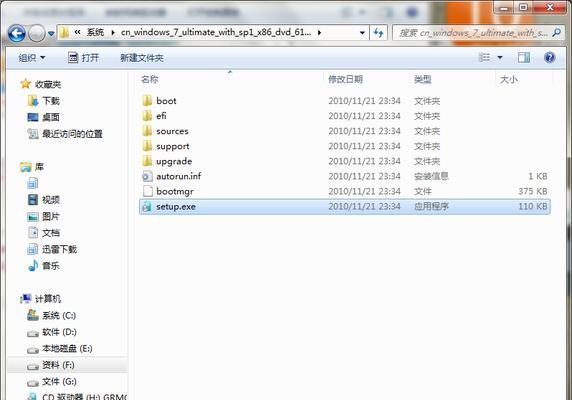Click the 新建文件夹 button
572x400 pixels.
click(x=142, y=58)
